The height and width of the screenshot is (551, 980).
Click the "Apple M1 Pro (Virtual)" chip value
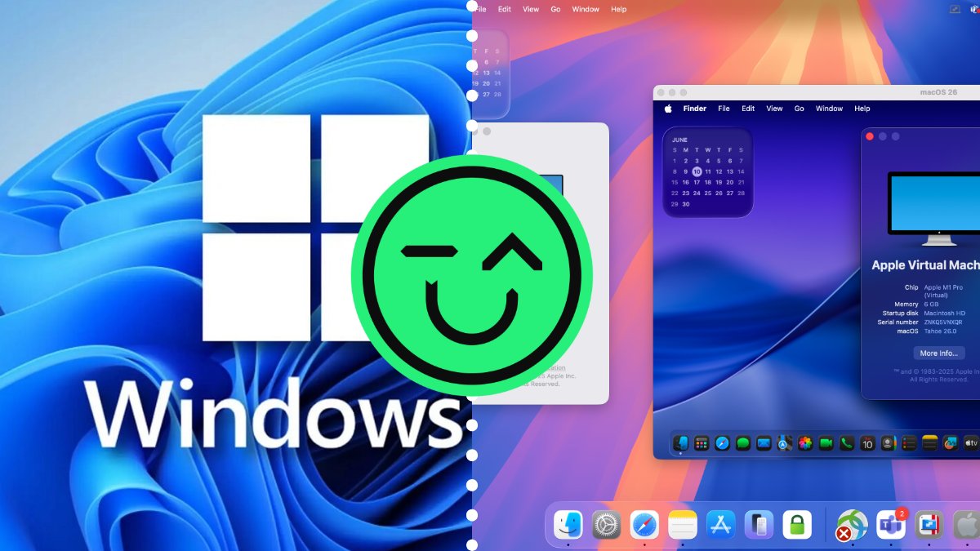942,291
